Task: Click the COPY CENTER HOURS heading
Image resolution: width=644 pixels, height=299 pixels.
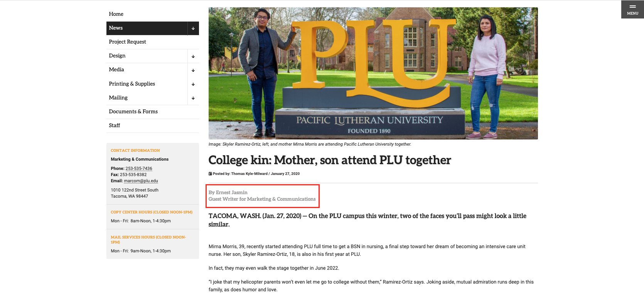Action: 152,212
